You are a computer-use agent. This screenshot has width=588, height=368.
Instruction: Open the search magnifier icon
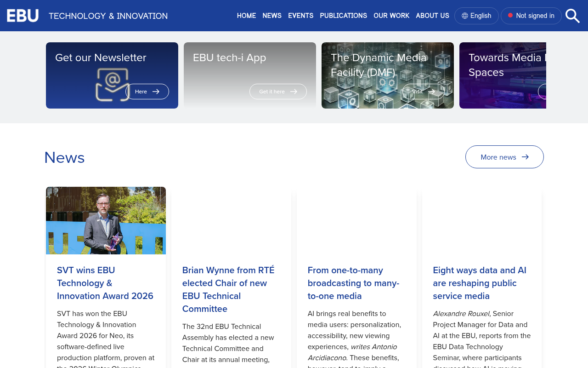tap(572, 16)
